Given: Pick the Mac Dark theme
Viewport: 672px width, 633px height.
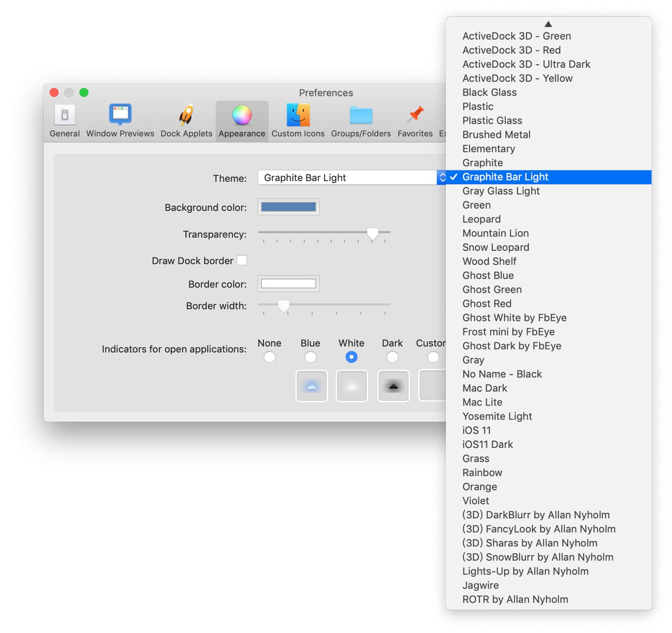Looking at the screenshot, I should tap(549, 388).
